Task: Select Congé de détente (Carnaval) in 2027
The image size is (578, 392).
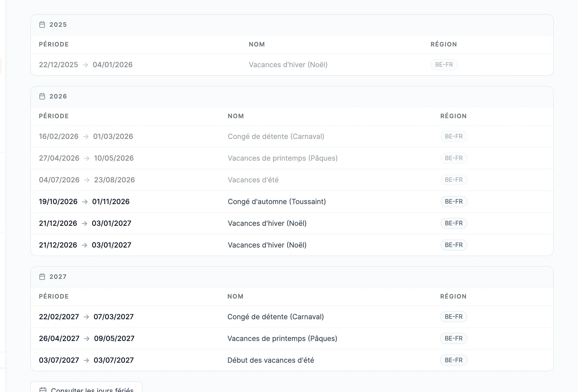Action: pos(276,317)
